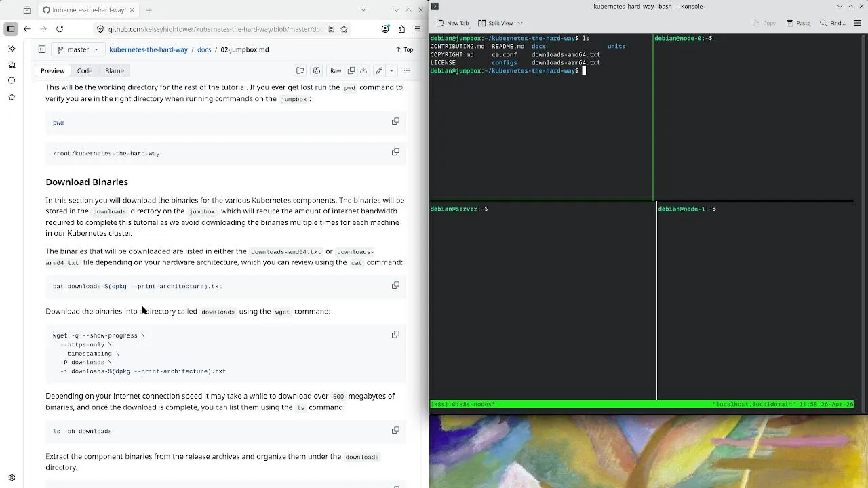Focus the debian@jumpbox terminal pane
This screenshot has width=868, height=488.
pyautogui.click(x=540, y=117)
